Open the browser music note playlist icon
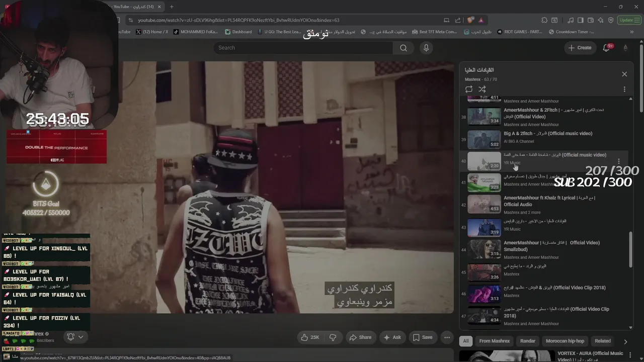This screenshot has height=362, width=644. (571, 20)
